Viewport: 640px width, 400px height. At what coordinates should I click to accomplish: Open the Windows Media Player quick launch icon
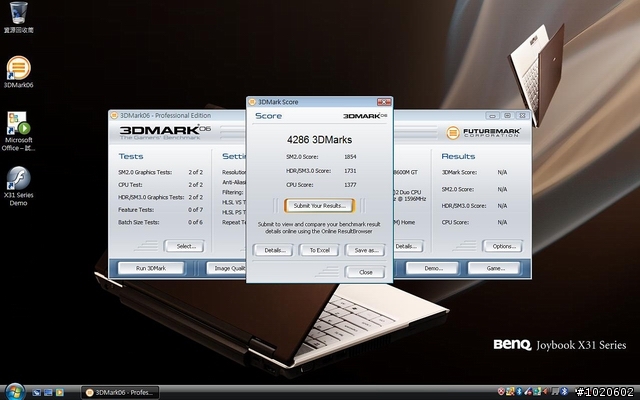pos(60,393)
